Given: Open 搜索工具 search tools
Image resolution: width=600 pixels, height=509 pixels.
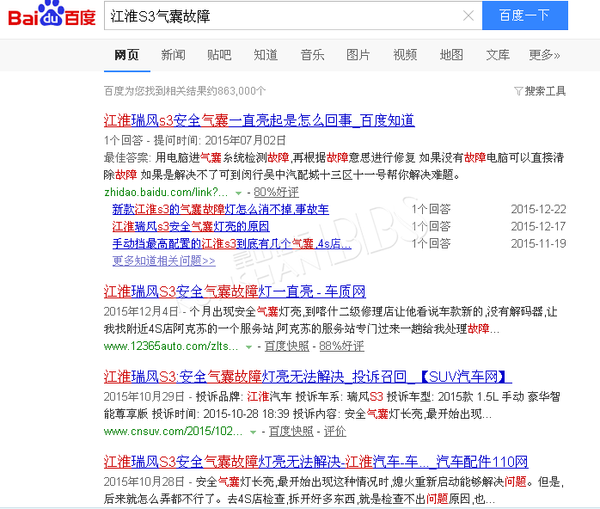Looking at the screenshot, I should (x=545, y=91).
